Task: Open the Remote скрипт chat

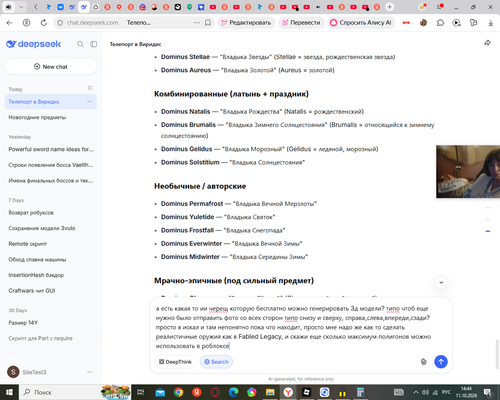Action: pos(51,244)
